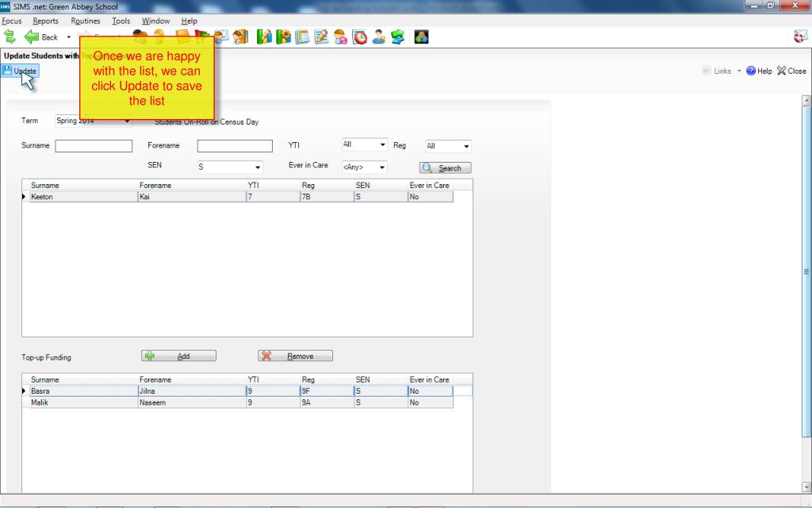Image resolution: width=812 pixels, height=508 pixels.
Task: Expand the Term dropdown
Action: pyautogui.click(x=127, y=121)
